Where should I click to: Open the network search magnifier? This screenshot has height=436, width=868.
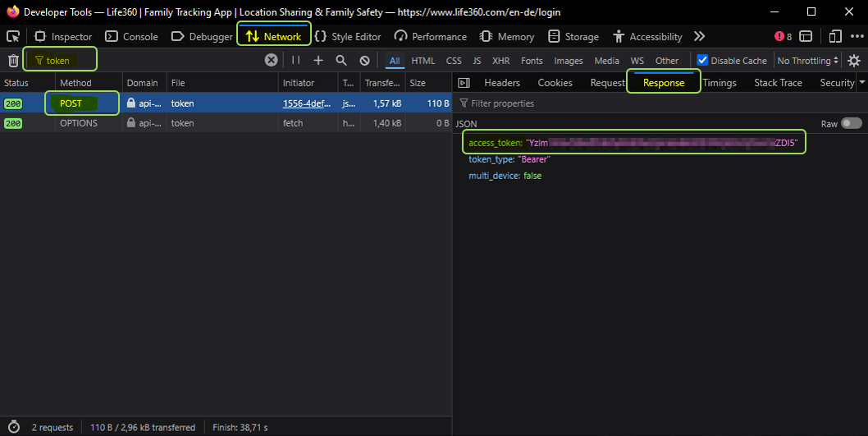pos(341,61)
